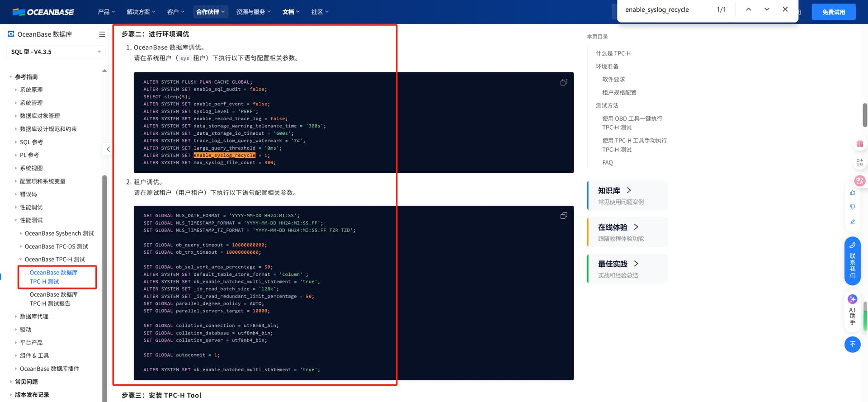Open OceanBase 数据库 TPC-H 测试报告 page
The width and height of the screenshot is (868, 402).
(53, 299)
